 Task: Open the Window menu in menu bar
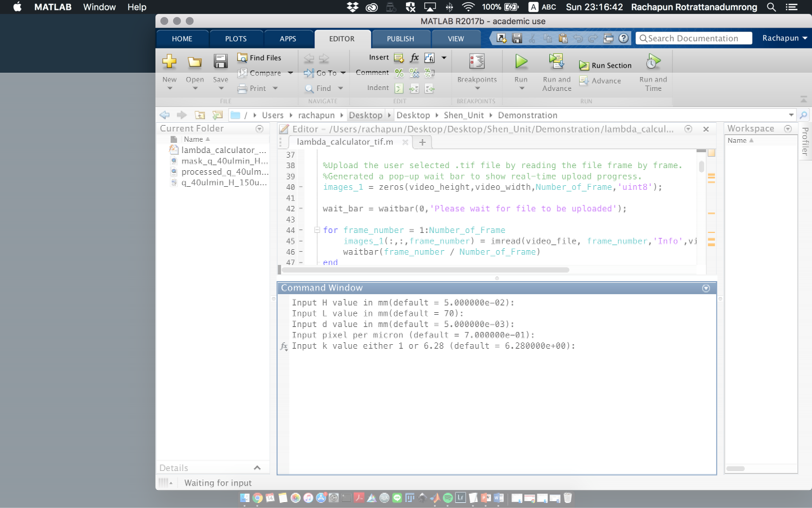pyautogui.click(x=99, y=7)
